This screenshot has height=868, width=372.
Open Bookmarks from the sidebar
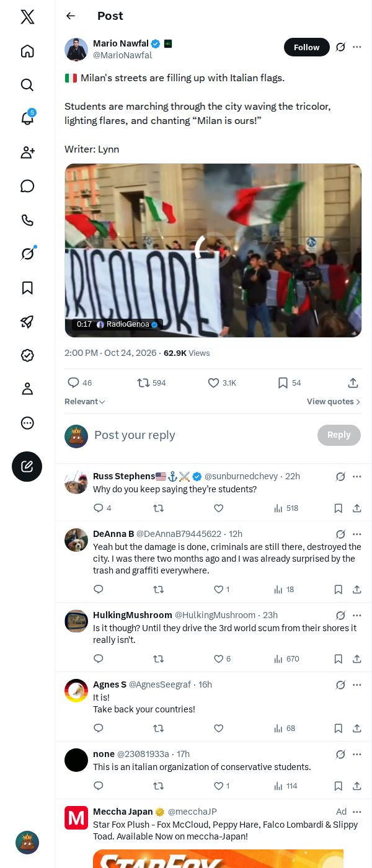(27, 288)
